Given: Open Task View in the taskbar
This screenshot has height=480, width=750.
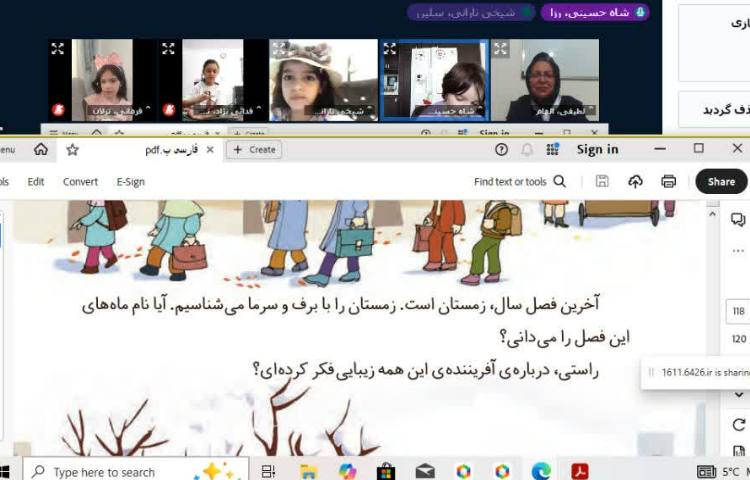Looking at the screenshot, I should [x=269, y=471].
